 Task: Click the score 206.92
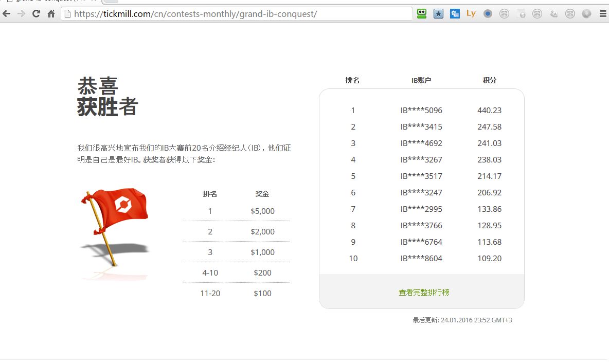coord(489,192)
